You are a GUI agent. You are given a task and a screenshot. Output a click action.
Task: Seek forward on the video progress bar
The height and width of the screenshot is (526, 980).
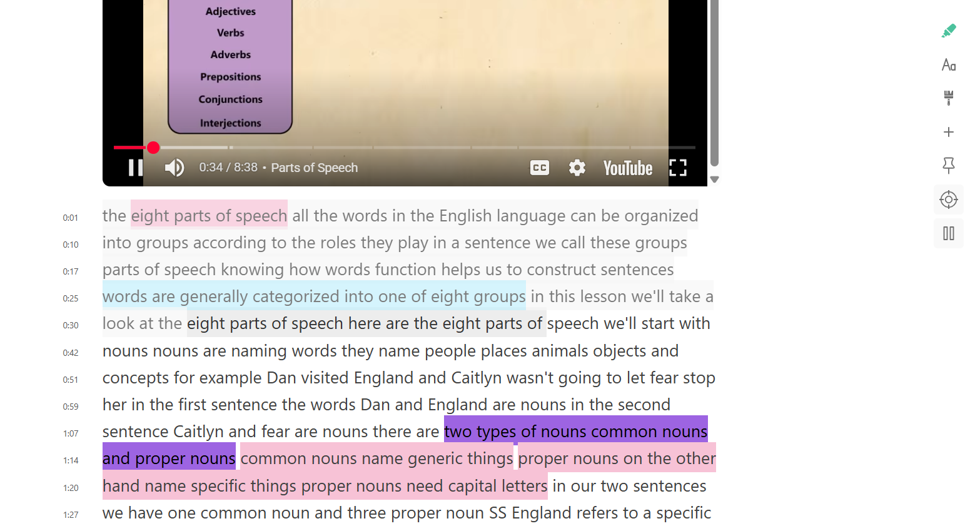(x=438, y=147)
